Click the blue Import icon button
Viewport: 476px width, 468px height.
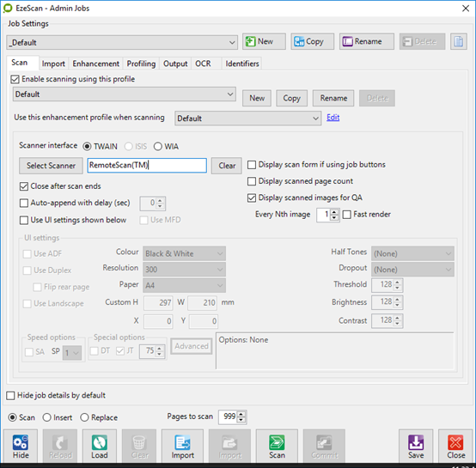(182, 446)
